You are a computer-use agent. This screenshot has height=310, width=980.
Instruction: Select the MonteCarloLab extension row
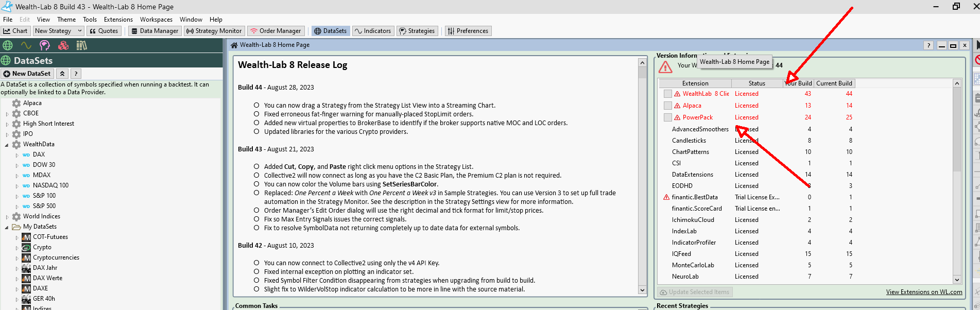click(x=806, y=265)
